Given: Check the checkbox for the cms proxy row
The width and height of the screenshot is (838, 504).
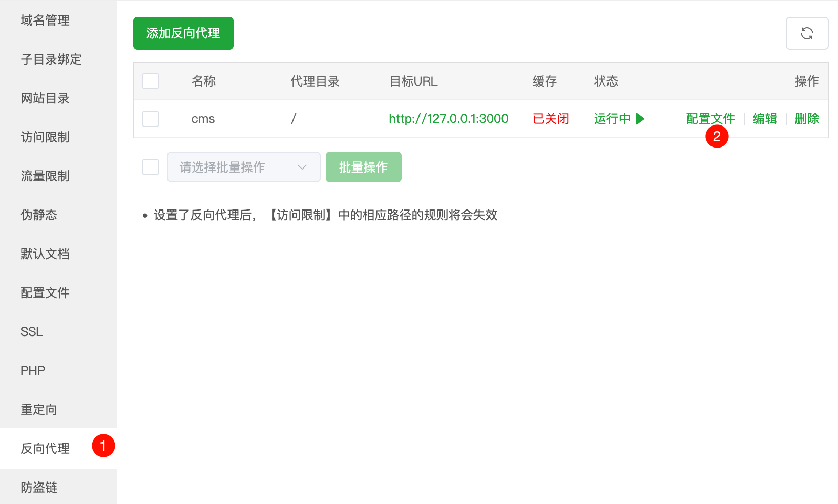Looking at the screenshot, I should pos(150,118).
